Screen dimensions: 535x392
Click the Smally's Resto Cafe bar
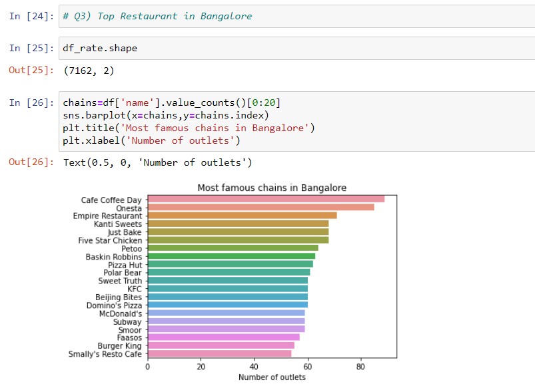(x=220, y=353)
